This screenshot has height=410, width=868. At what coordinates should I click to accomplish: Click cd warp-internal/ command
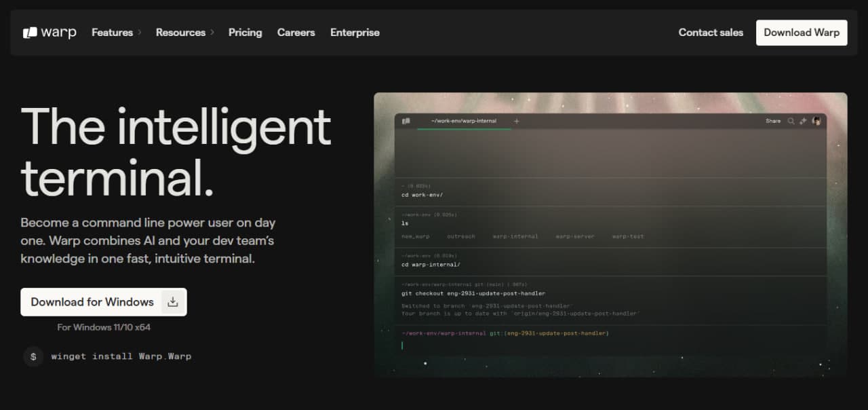point(431,265)
